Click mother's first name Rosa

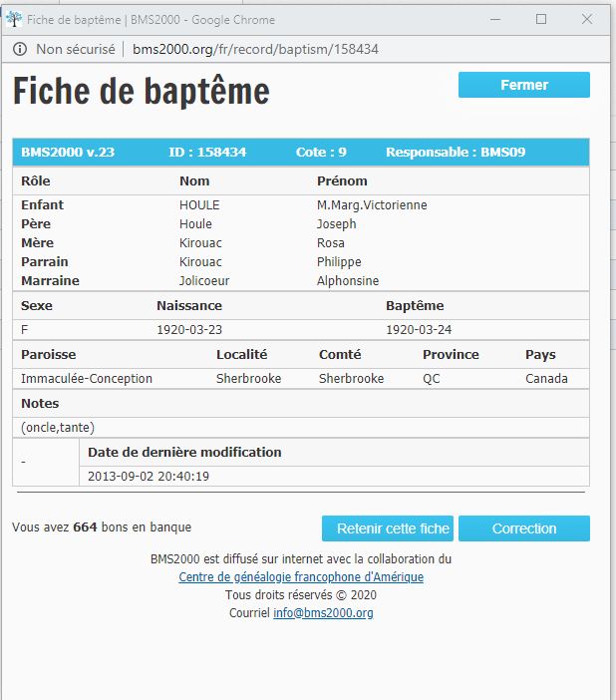tap(331, 243)
